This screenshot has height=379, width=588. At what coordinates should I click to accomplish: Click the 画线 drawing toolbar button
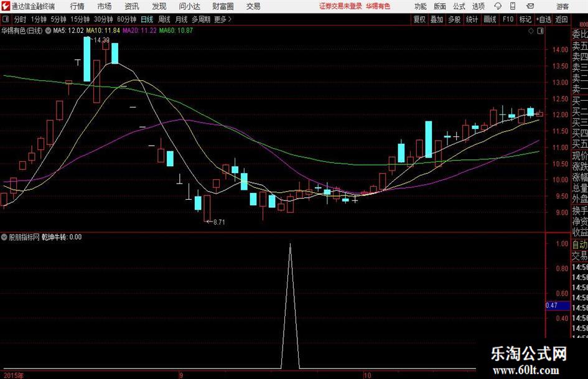pos(490,19)
